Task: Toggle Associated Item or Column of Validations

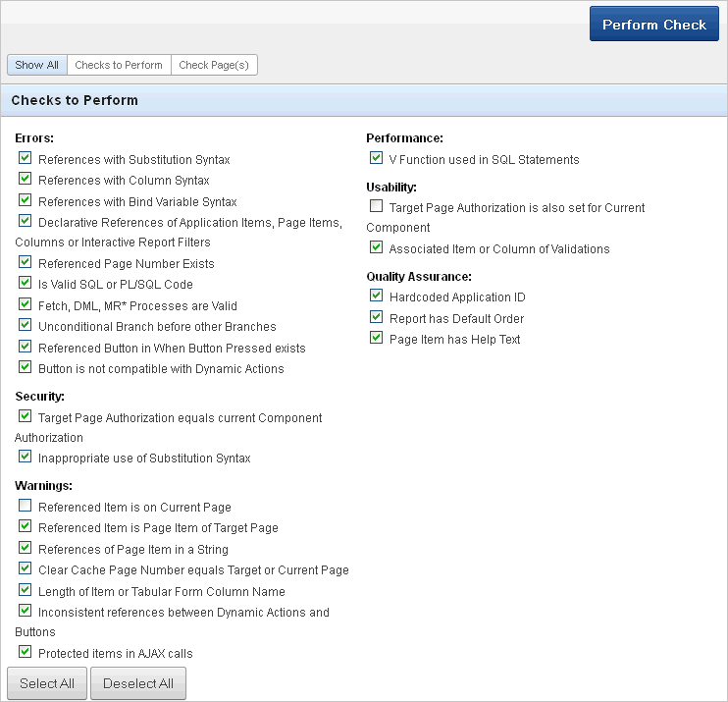Action: (x=376, y=247)
